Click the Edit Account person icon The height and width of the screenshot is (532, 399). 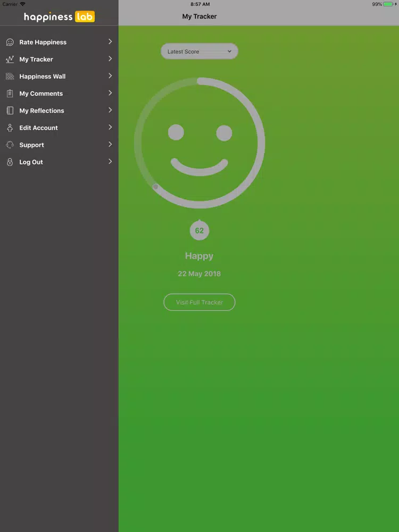tap(10, 128)
